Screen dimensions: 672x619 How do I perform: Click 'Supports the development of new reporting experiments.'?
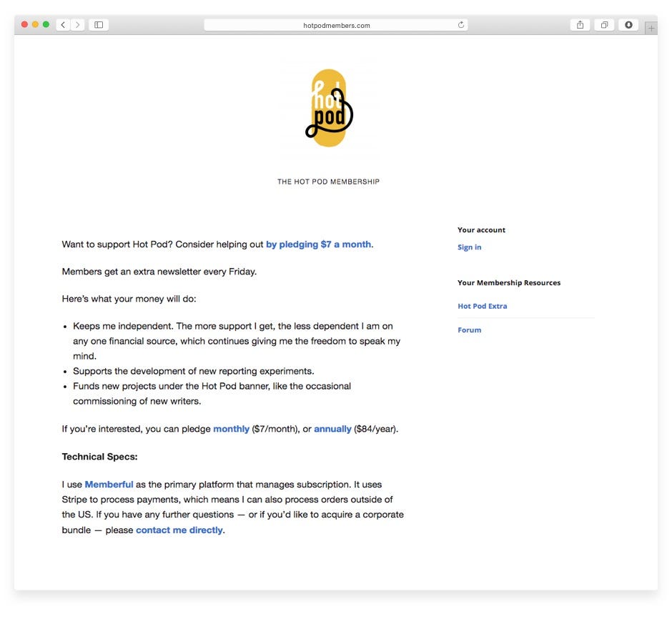[193, 371]
